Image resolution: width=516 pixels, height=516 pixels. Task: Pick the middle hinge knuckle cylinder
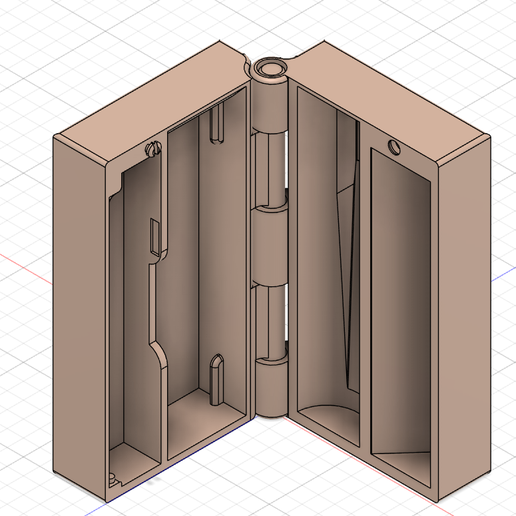(x=270, y=246)
